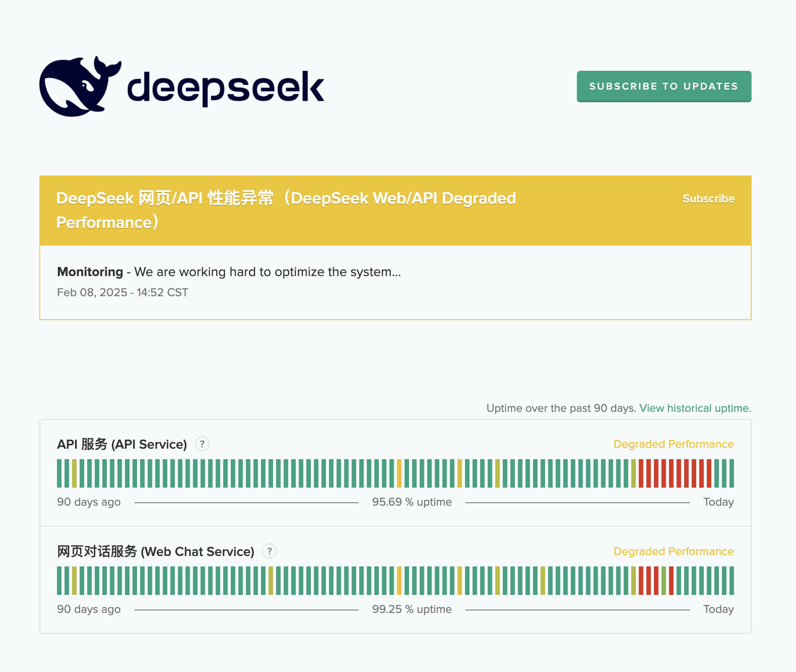
Task: Open the DeepSeek Web/API Degraded Performance incident title
Action: 286,210
